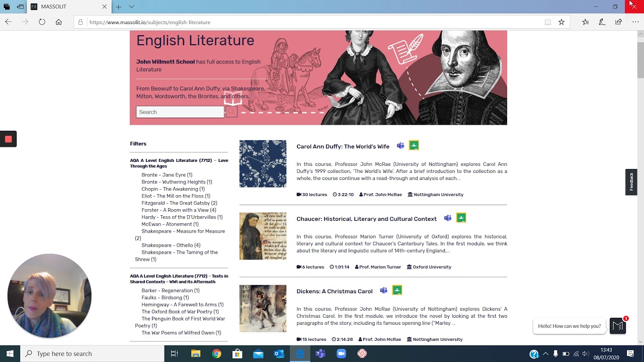The height and width of the screenshot is (362, 644).
Task: Open Zoom from the taskbar
Action: point(341,353)
